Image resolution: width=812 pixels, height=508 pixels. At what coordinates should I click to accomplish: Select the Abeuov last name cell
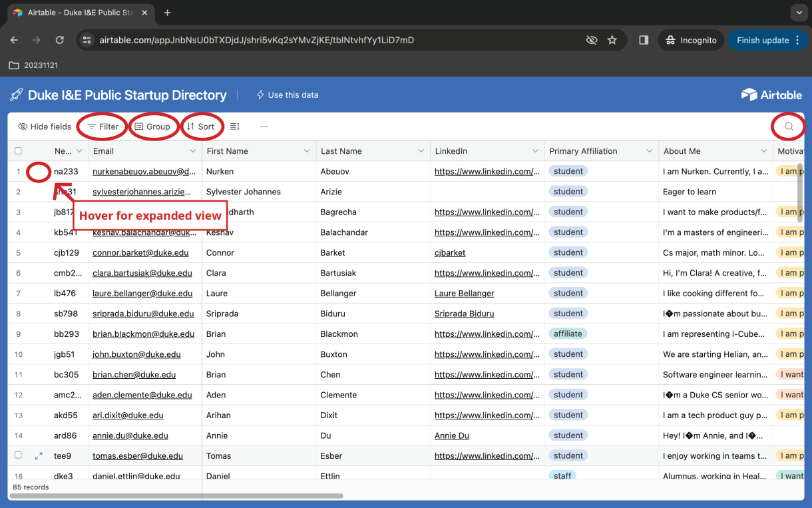373,171
